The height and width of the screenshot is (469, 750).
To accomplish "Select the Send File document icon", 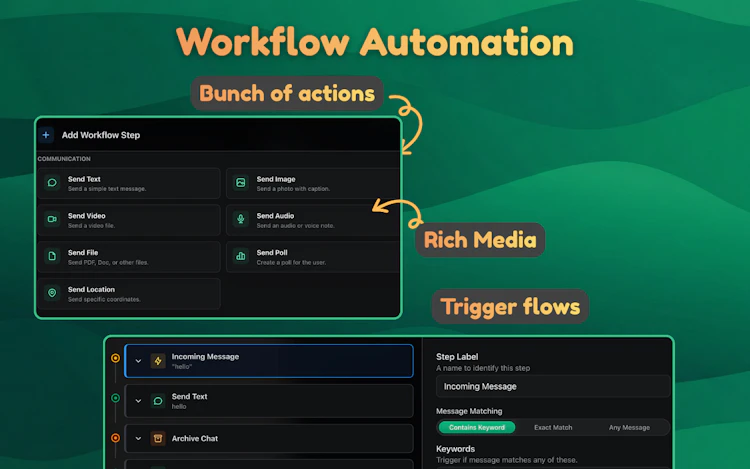I will tap(52, 256).
